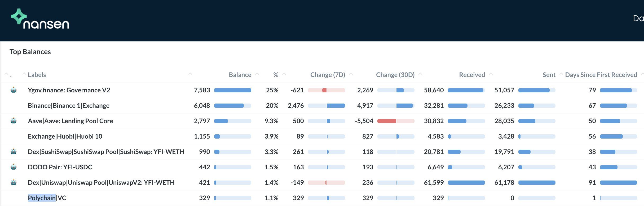Click the Polychain|VC label
Viewport: 644px width, 206px height.
47,198
